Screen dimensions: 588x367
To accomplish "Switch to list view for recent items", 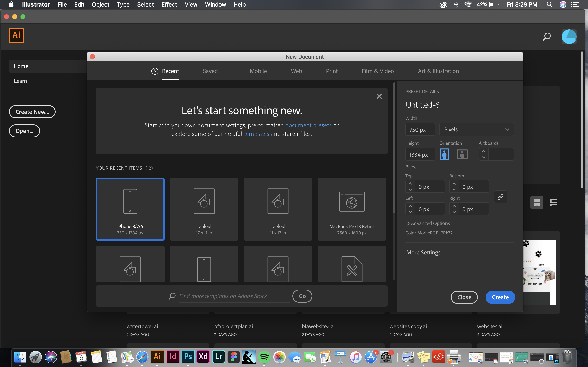I will click(x=553, y=202).
